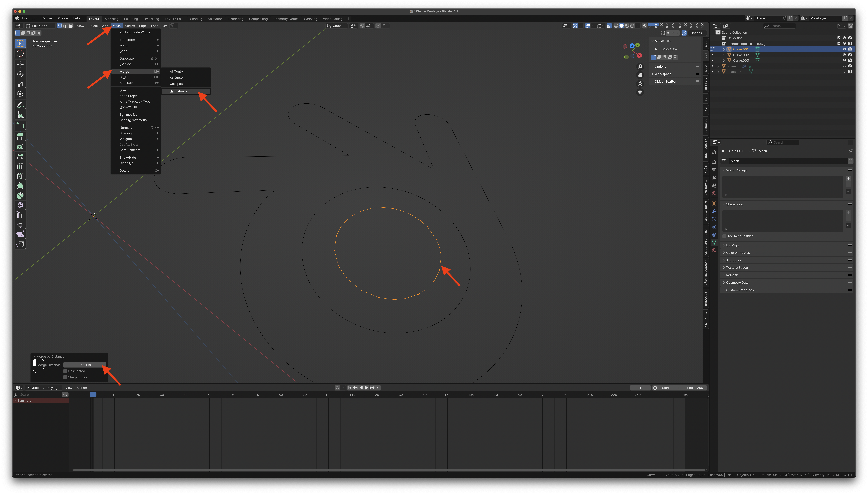This screenshot has height=494, width=868.
Task: Open the Global transform orientation dropdown
Action: [337, 26]
